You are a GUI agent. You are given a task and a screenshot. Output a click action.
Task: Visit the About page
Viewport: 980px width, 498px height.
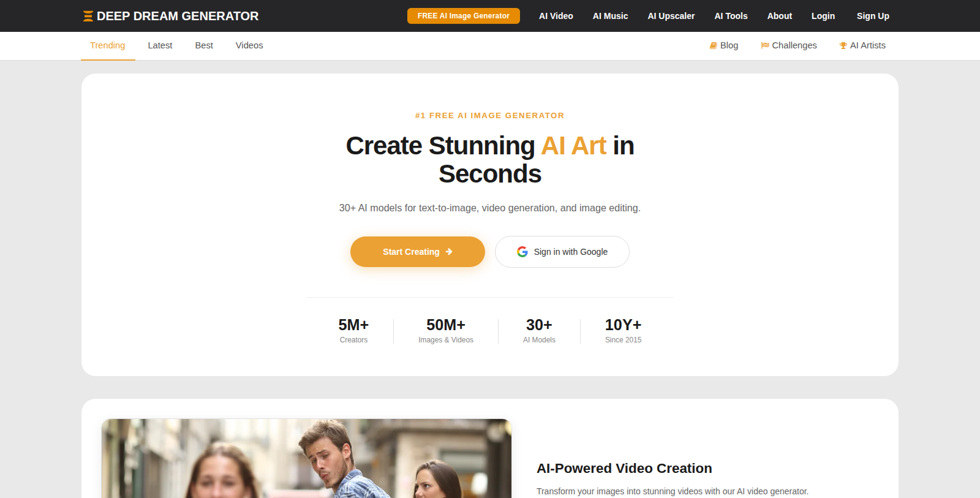780,16
